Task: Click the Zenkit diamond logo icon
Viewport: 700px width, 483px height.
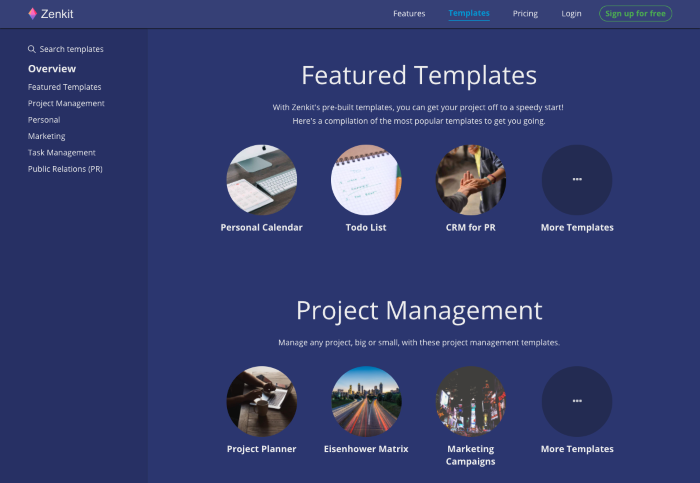Action: (x=33, y=14)
